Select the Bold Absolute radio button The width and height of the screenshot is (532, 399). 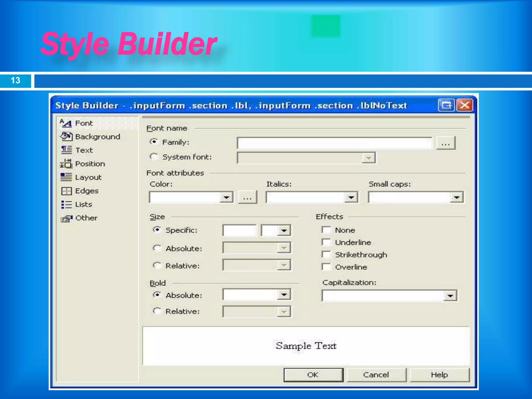157,295
